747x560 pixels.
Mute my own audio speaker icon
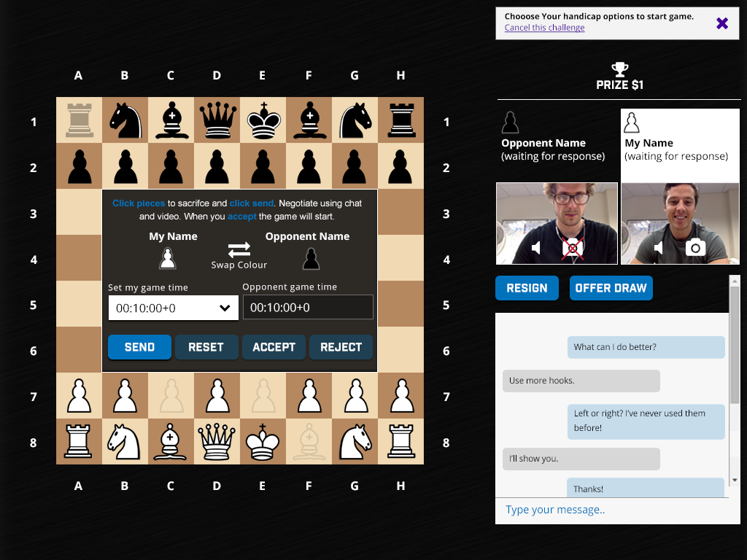coord(659,248)
